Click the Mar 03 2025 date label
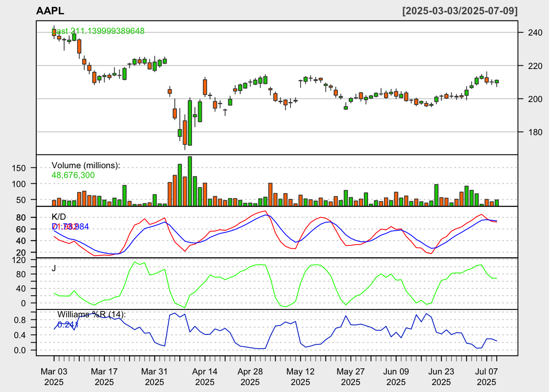 pyautogui.click(x=54, y=377)
